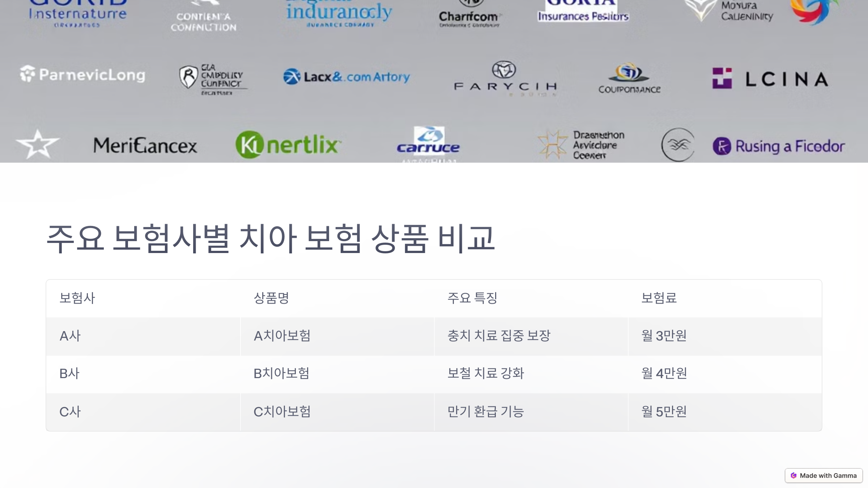This screenshot has width=868, height=488.
Task: Click the blue Lacx&.com Artory globe icon
Action: pyautogui.click(x=292, y=77)
